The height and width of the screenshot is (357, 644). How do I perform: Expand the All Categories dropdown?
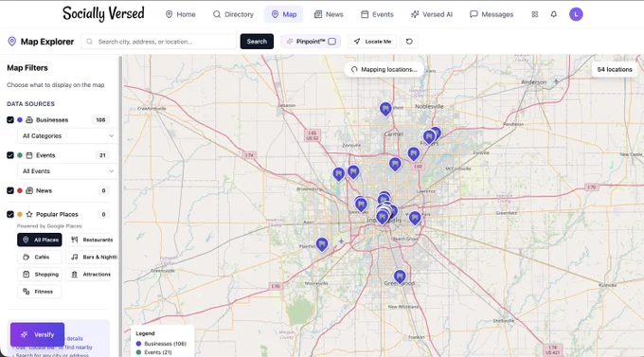[x=67, y=136]
